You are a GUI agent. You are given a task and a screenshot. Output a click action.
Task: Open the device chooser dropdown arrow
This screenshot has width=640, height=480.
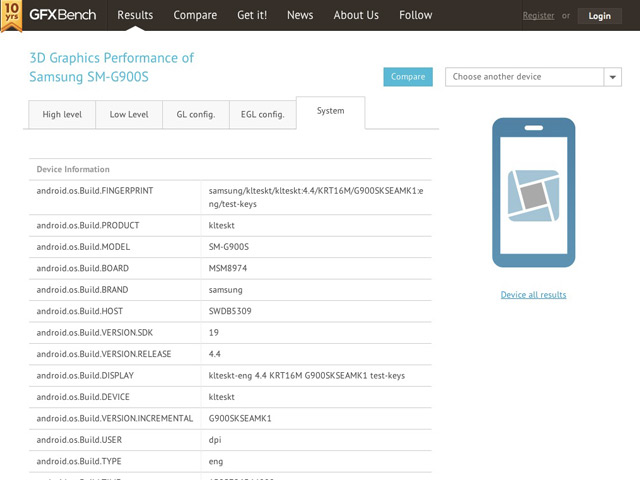pyautogui.click(x=613, y=77)
